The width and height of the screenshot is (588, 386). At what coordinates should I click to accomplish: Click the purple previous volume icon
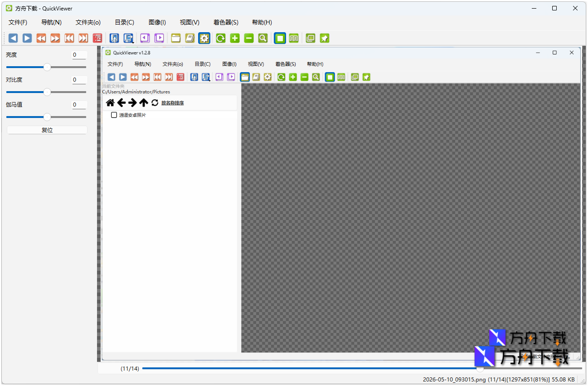click(145, 38)
